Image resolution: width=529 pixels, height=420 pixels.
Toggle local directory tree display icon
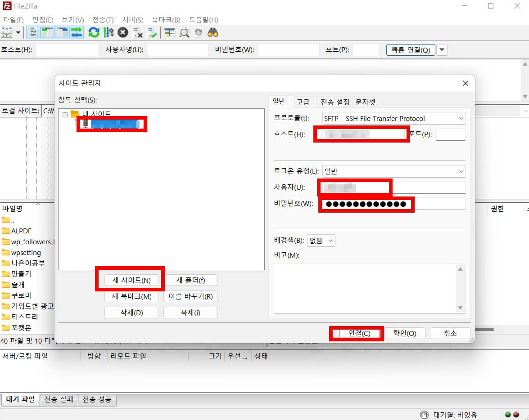pos(48,33)
